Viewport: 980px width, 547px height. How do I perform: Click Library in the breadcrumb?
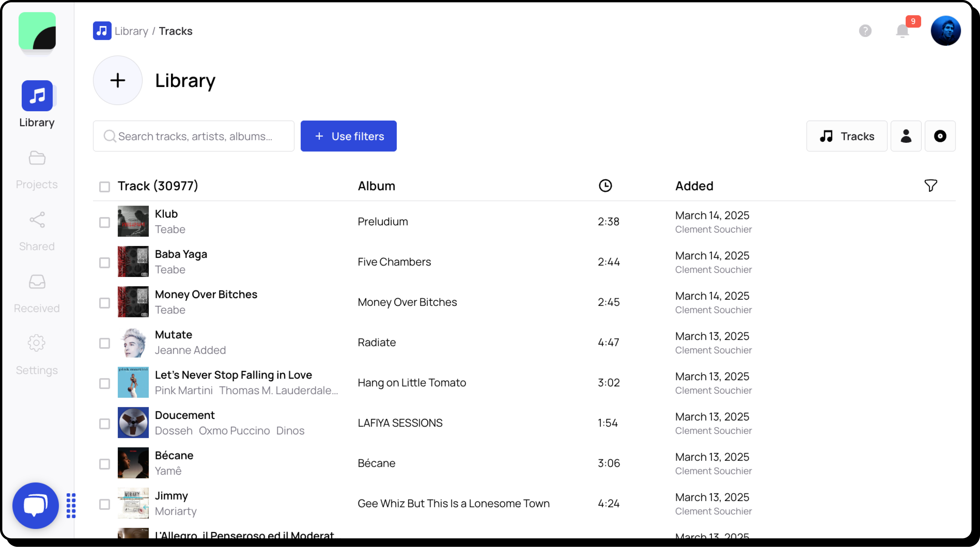click(131, 31)
